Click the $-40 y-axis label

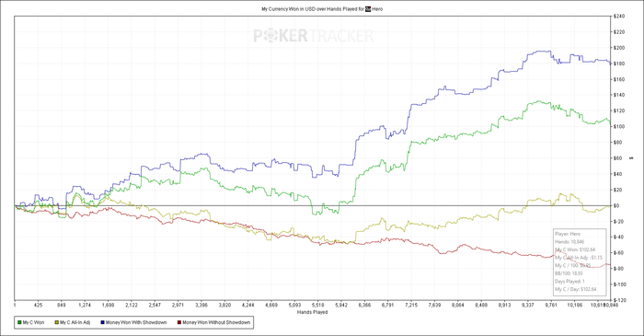pos(618,238)
